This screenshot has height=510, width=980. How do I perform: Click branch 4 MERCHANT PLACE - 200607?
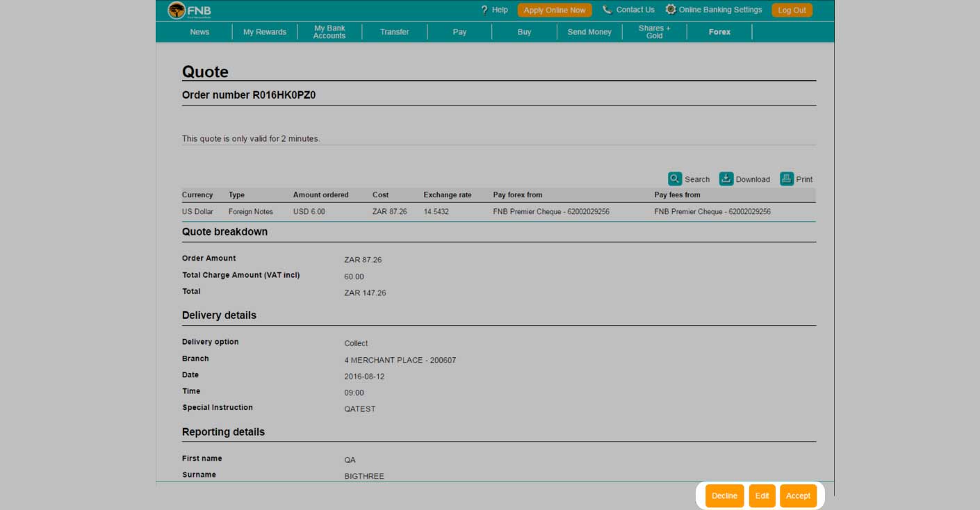point(400,361)
